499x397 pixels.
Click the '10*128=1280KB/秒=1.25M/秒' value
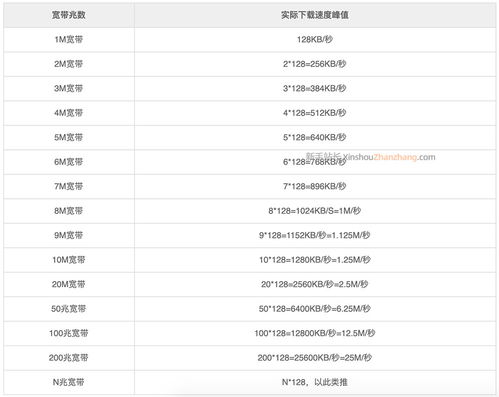(315, 260)
